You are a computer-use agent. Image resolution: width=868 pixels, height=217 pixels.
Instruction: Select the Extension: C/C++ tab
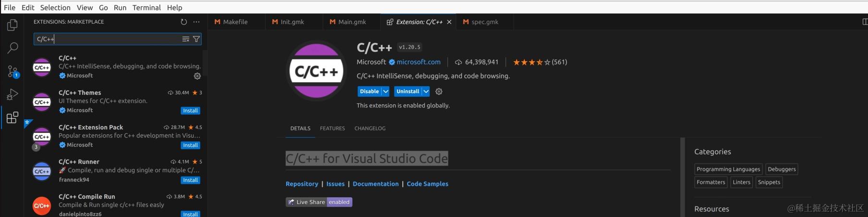[419, 22]
